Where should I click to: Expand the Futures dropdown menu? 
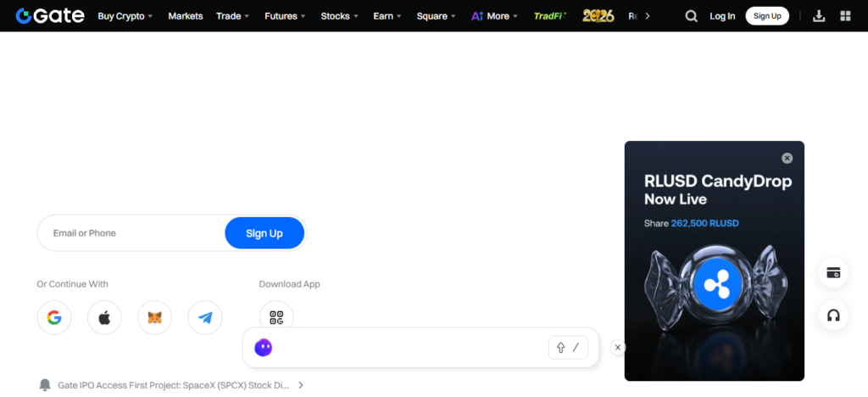pyautogui.click(x=285, y=16)
